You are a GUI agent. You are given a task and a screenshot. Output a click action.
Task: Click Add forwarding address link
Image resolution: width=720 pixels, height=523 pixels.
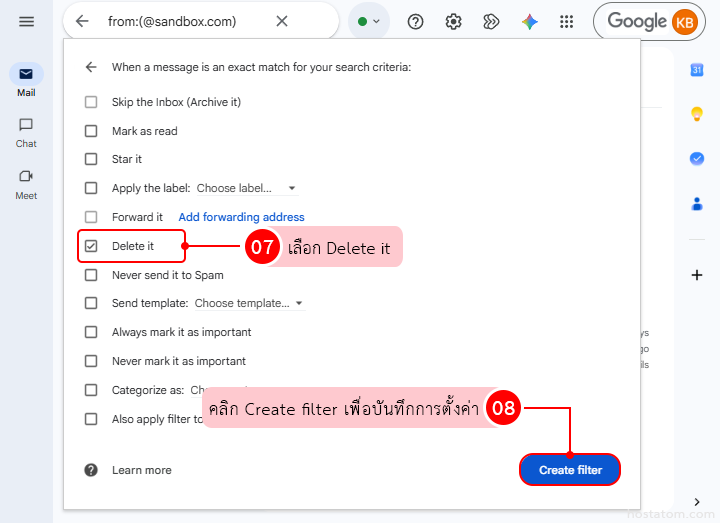click(241, 217)
